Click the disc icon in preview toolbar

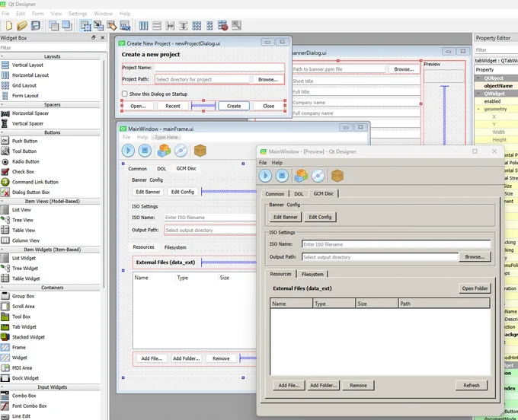(318, 176)
